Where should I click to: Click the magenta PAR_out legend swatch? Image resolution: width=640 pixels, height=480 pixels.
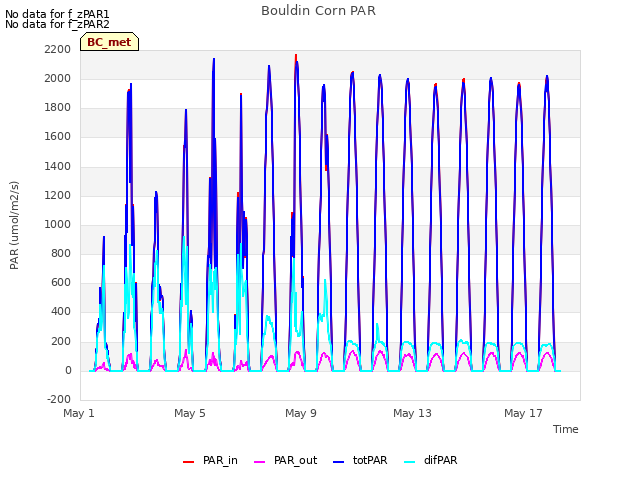(x=260, y=462)
